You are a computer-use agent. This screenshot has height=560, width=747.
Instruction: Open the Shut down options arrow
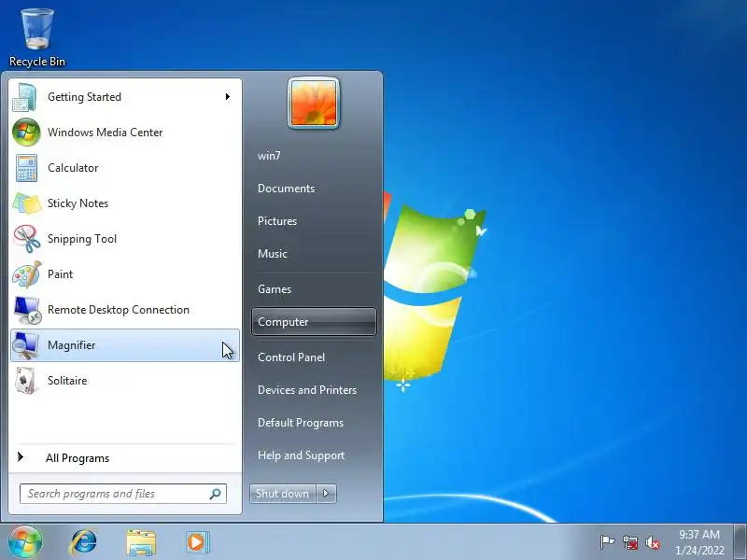pyautogui.click(x=326, y=494)
